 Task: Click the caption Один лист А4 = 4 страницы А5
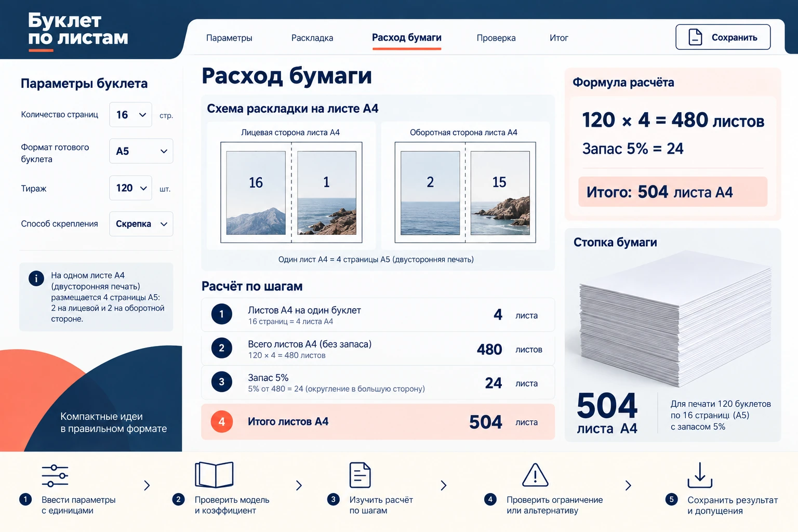tap(376, 259)
